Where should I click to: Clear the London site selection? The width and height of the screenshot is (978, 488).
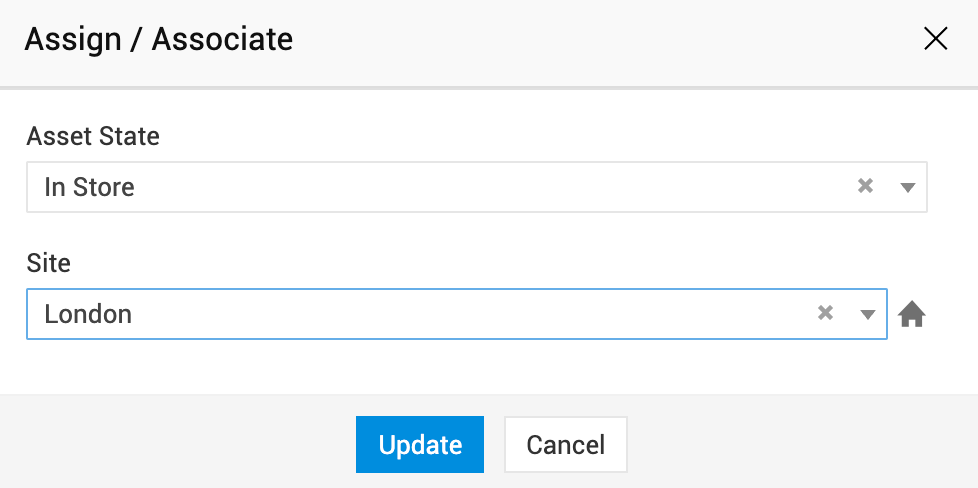tap(825, 313)
